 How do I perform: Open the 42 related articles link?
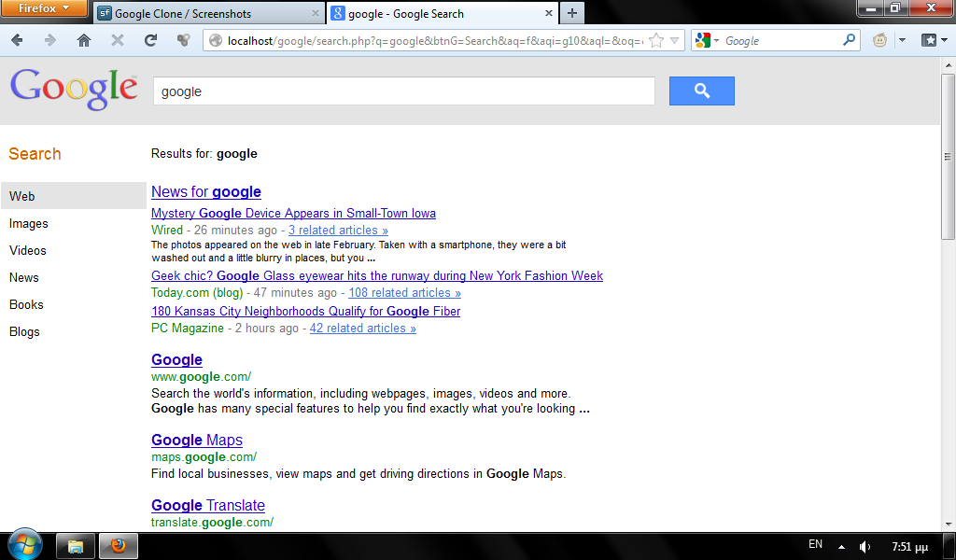tap(363, 329)
